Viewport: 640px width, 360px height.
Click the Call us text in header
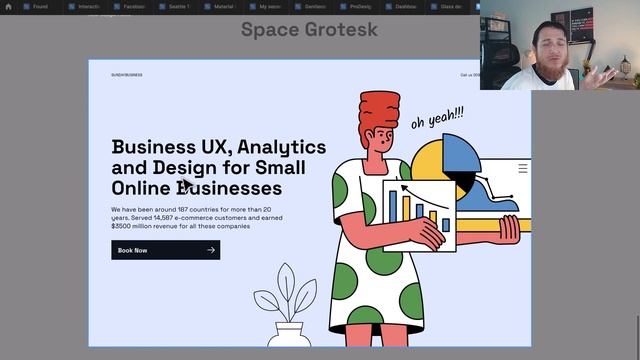tap(470, 75)
